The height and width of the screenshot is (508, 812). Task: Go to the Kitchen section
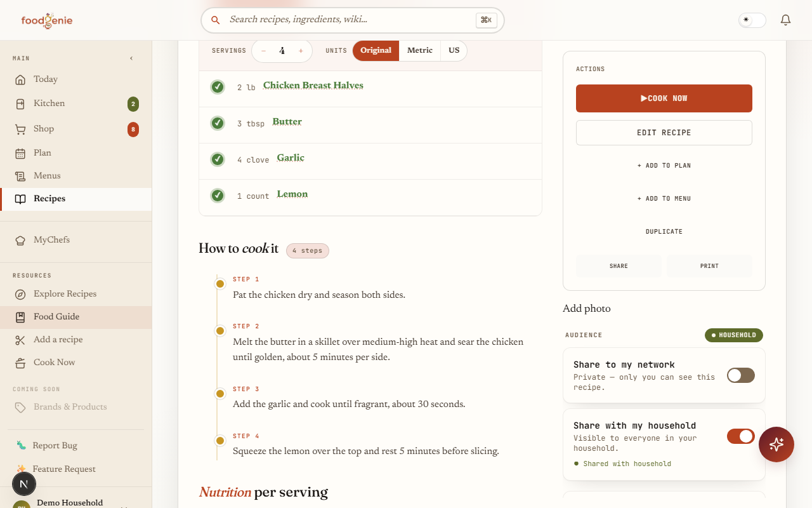click(75, 104)
